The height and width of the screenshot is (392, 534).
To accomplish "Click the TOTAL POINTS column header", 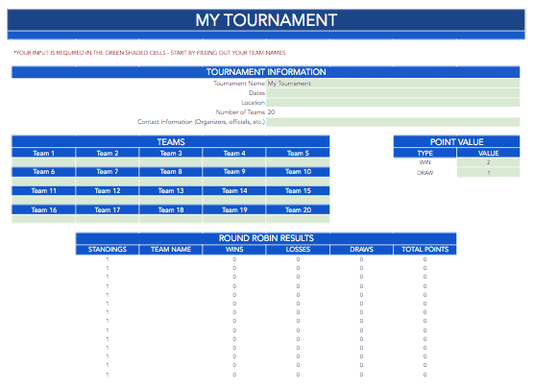I will coord(425,249).
